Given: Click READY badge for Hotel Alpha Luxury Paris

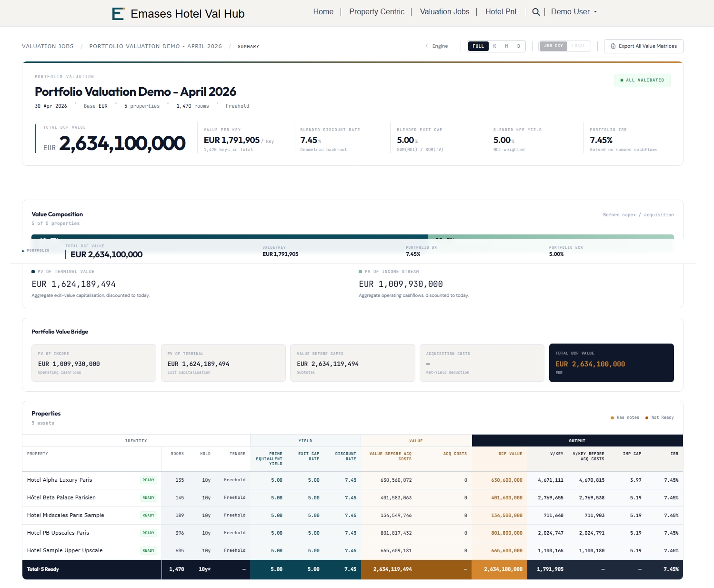Looking at the screenshot, I should coord(149,480).
